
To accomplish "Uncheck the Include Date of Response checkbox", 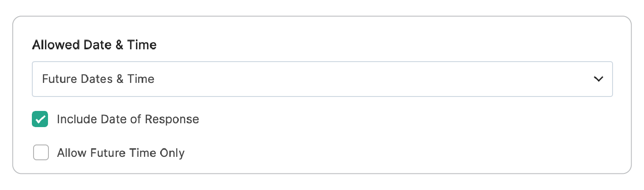I will click(40, 119).
